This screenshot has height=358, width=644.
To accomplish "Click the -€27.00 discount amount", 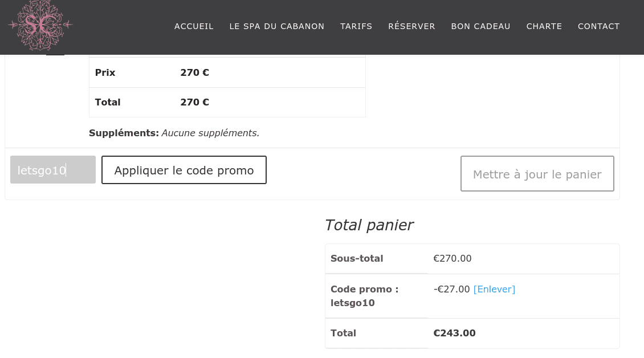I will tap(451, 290).
